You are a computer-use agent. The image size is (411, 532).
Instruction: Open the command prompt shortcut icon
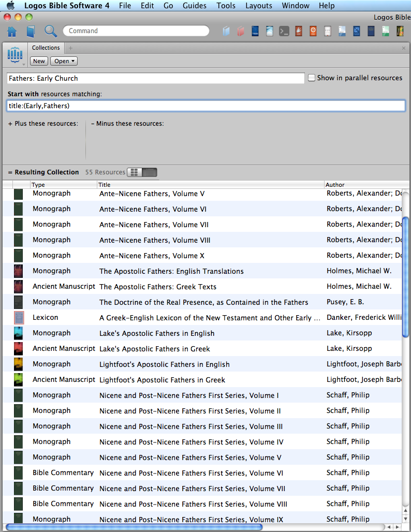pos(284,31)
